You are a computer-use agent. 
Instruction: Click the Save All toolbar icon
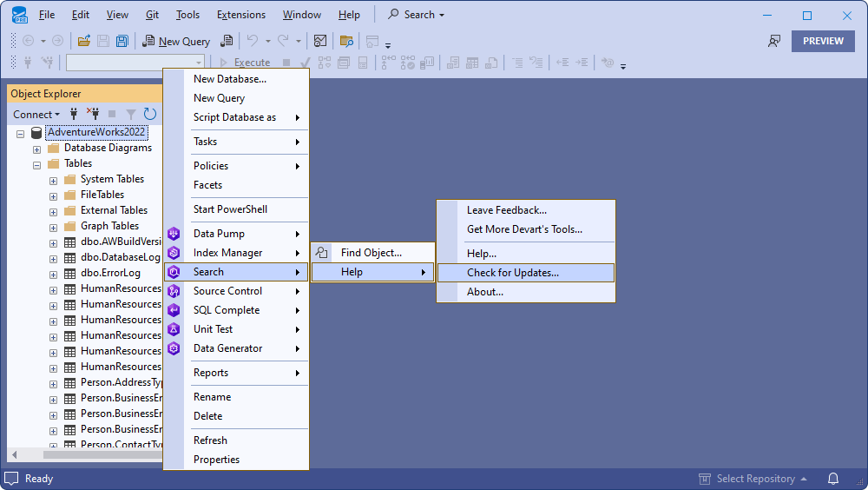122,41
